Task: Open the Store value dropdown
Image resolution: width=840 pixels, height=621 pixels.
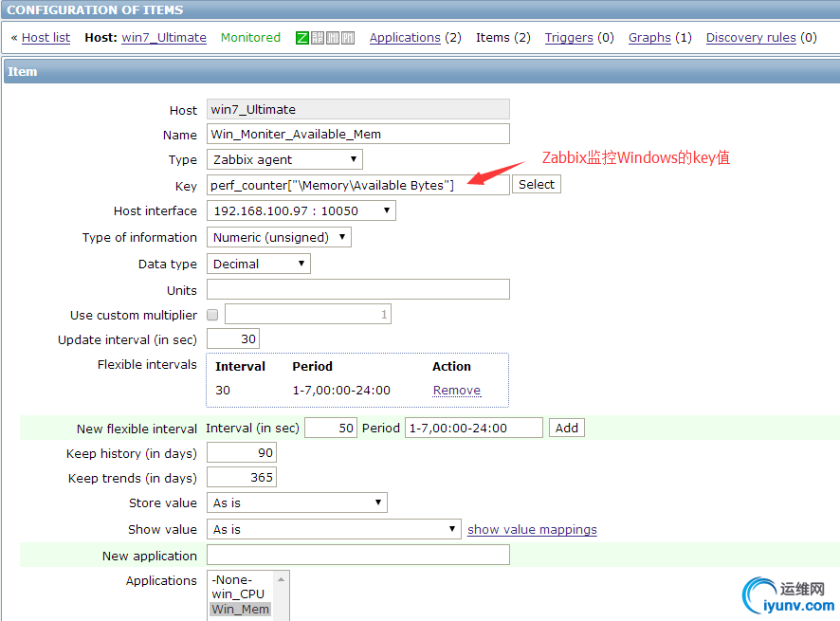Action: [297, 502]
